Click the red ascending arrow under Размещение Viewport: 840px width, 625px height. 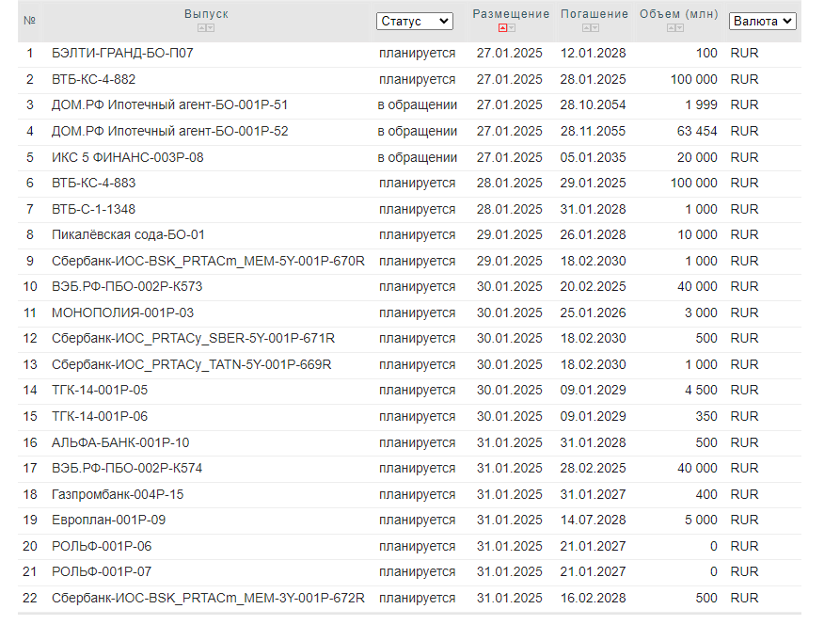click(x=502, y=28)
